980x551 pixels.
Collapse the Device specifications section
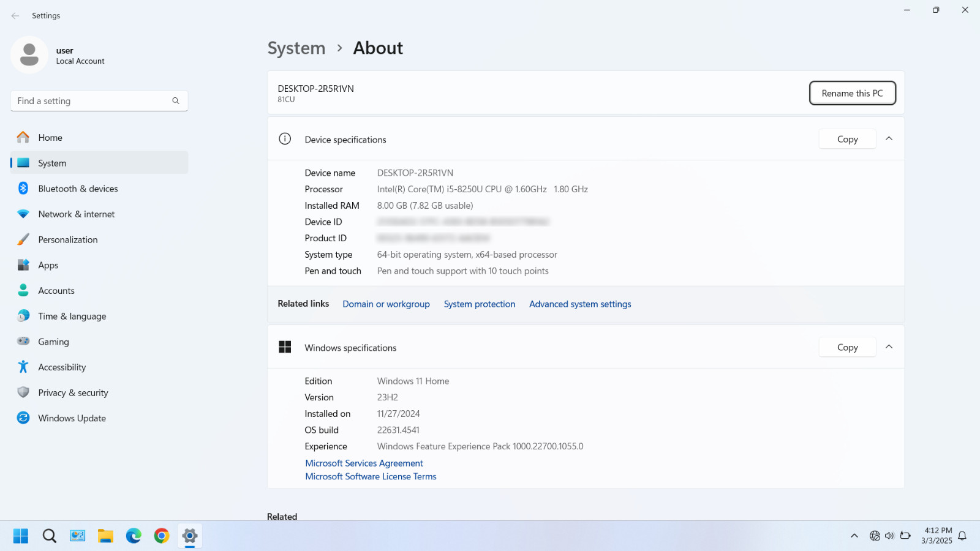coord(889,139)
